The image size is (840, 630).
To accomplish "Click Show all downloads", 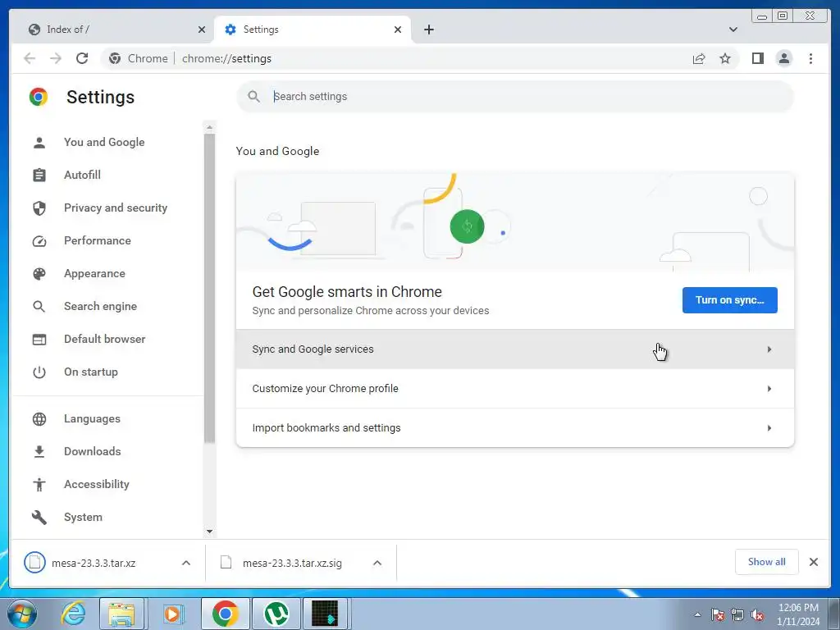I will click(x=767, y=562).
